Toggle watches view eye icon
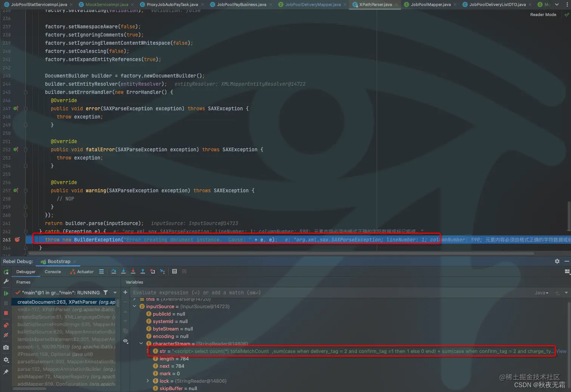571x392 pixels. [x=125, y=341]
